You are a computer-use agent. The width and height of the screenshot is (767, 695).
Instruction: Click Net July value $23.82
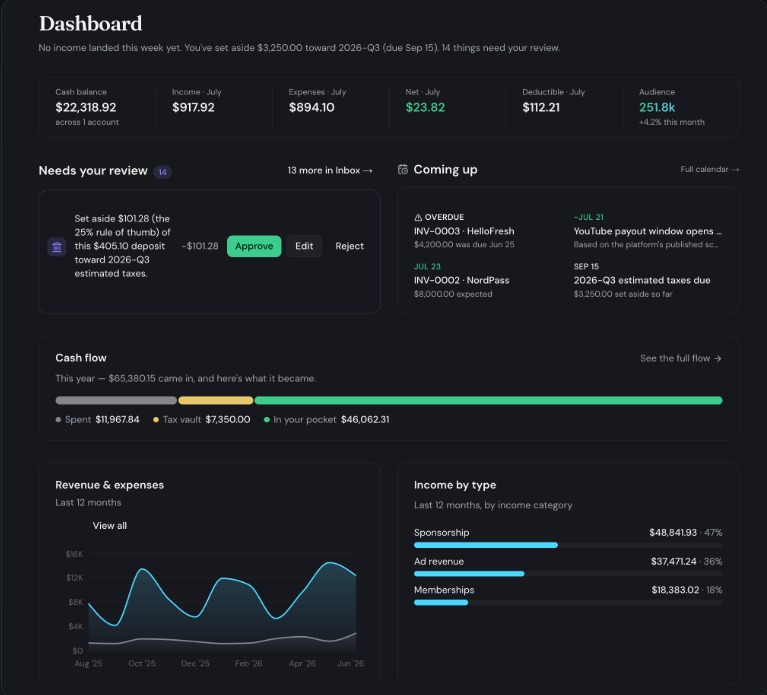tap(425, 107)
